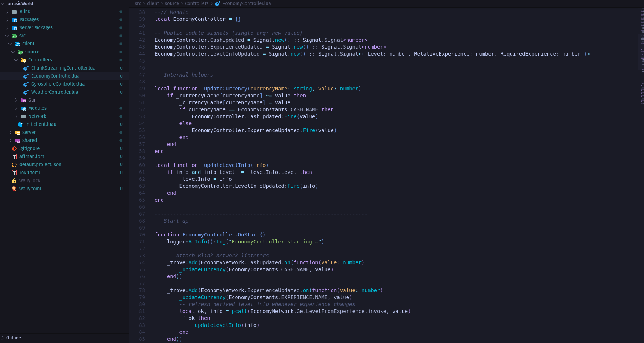Viewport: 644px width, 343px height.
Task: Select the 'client' breadcrumb segment
Action: pos(153,4)
